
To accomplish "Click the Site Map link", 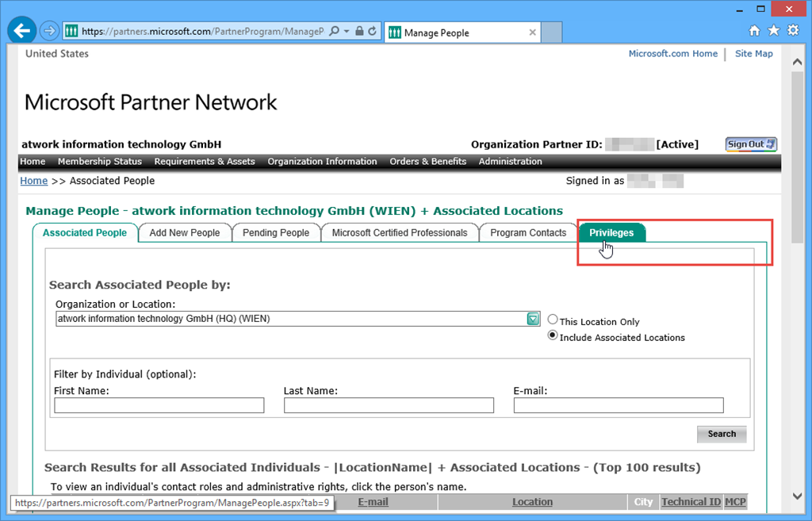I will [x=753, y=54].
